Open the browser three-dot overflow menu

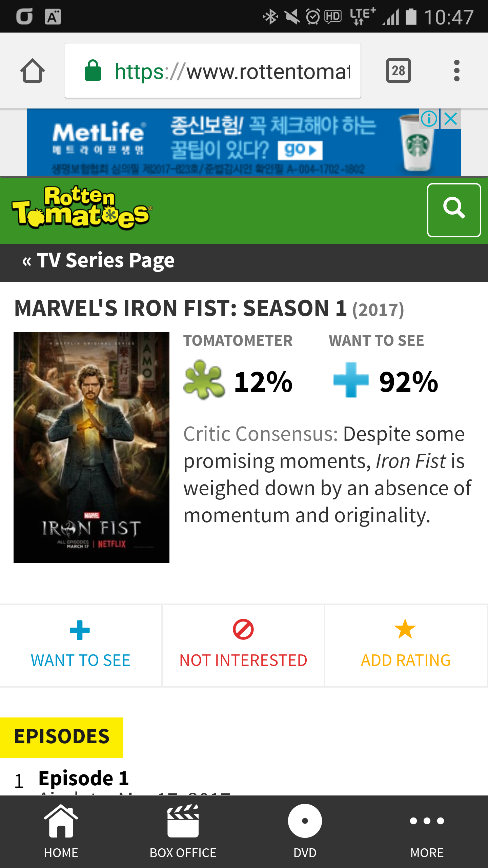(456, 71)
